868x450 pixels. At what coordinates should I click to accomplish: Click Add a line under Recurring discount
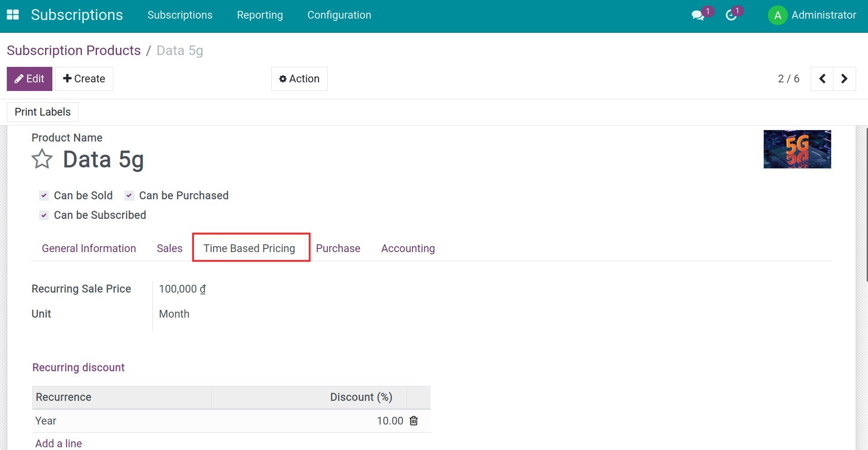point(58,443)
